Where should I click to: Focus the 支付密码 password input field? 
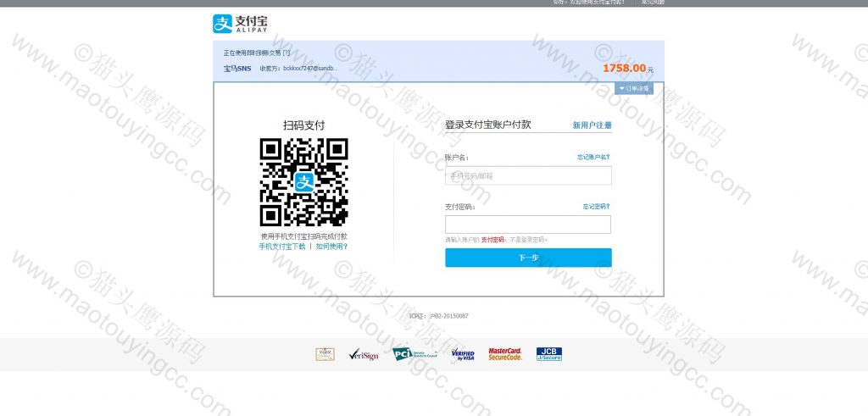click(528, 225)
